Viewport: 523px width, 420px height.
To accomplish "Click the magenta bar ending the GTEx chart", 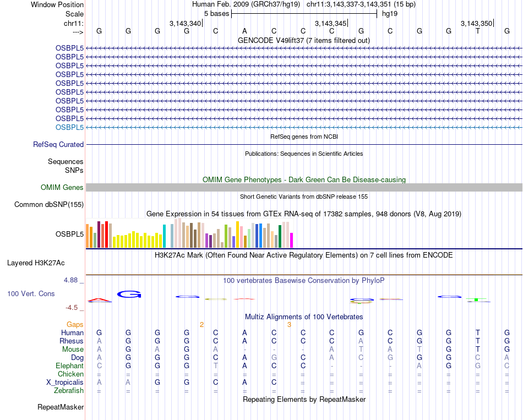I will pos(292,240).
